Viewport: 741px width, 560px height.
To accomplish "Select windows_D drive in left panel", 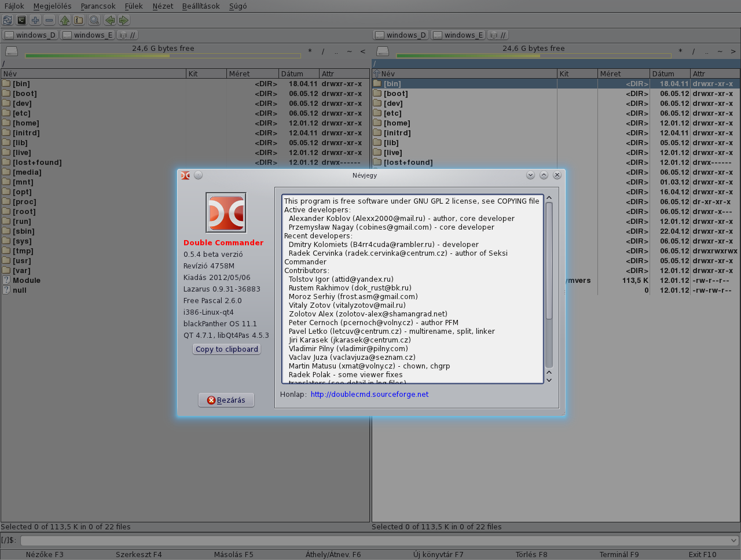I will (x=30, y=35).
